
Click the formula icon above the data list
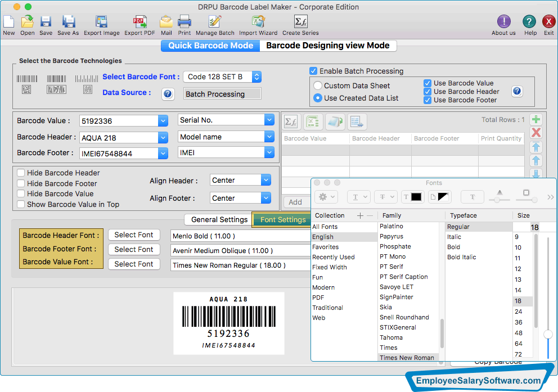click(x=290, y=121)
